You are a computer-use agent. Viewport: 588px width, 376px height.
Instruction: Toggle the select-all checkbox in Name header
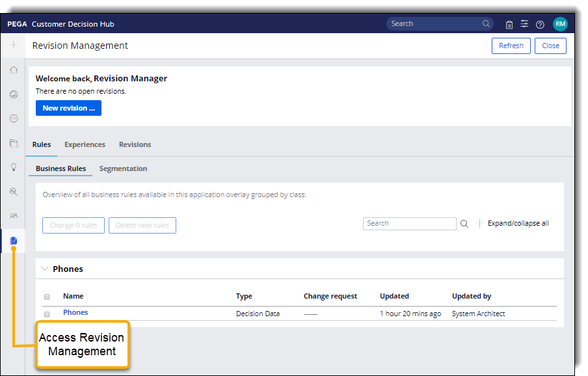47,297
